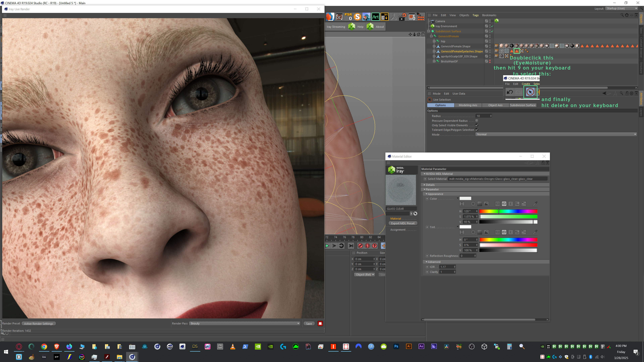Click the orange S toolbar icon
This screenshot has width=644, height=362.
point(358,17)
